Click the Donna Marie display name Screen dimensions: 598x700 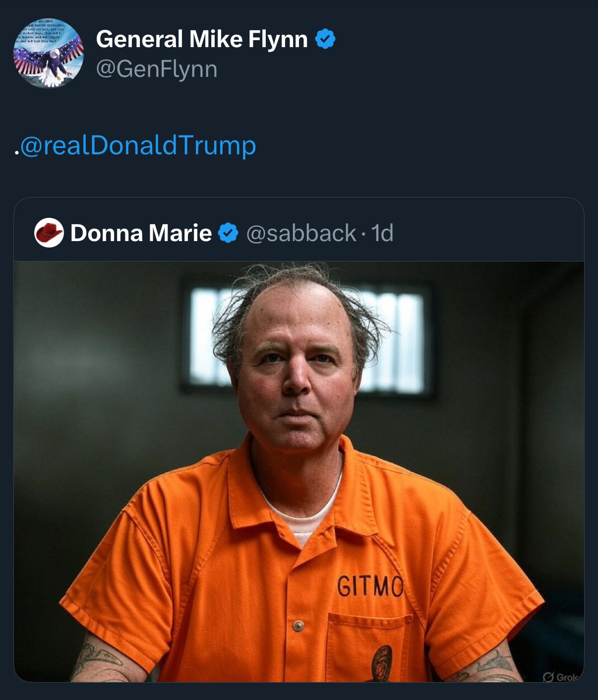141,233
